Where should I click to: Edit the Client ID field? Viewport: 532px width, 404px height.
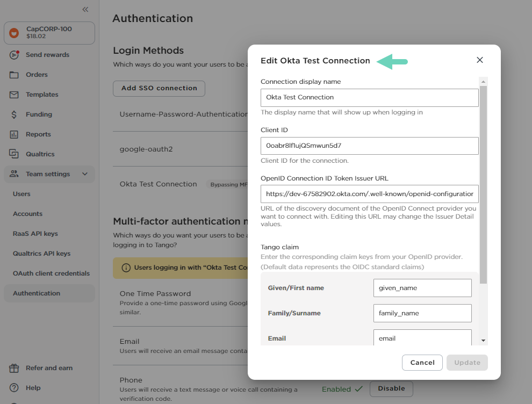[370, 146]
